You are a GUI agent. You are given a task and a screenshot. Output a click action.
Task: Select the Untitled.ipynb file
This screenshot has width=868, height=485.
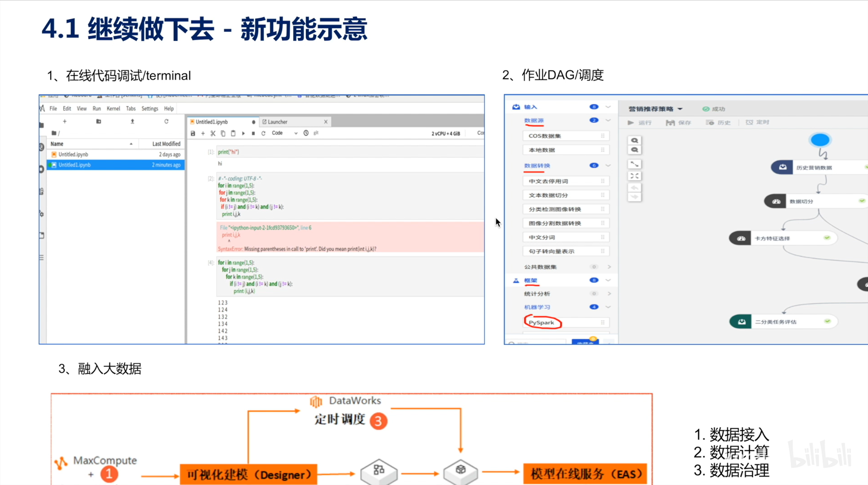point(73,154)
